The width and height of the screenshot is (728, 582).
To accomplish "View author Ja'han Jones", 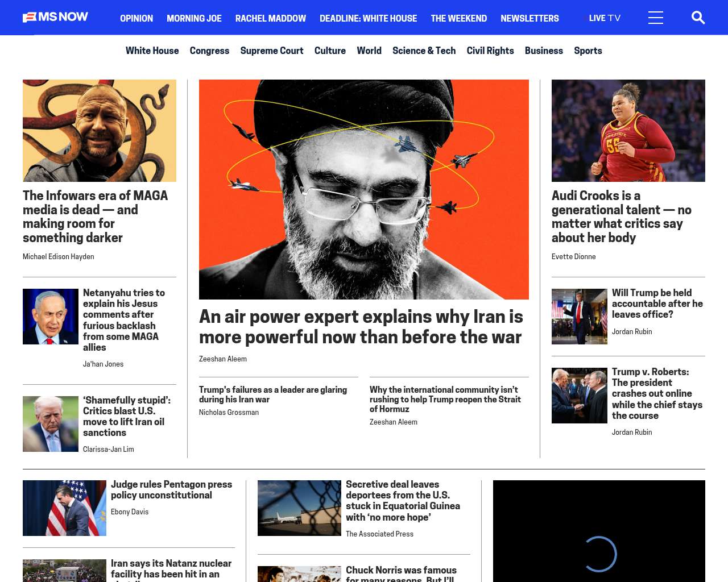I will pos(103,364).
